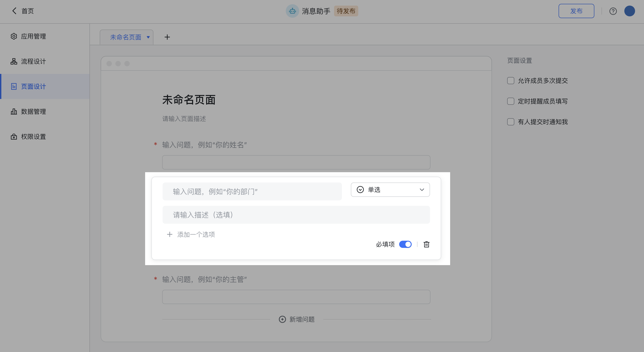Open 数据管理 in the sidebar
This screenshot has width=644, height=352.
[45, 112]
